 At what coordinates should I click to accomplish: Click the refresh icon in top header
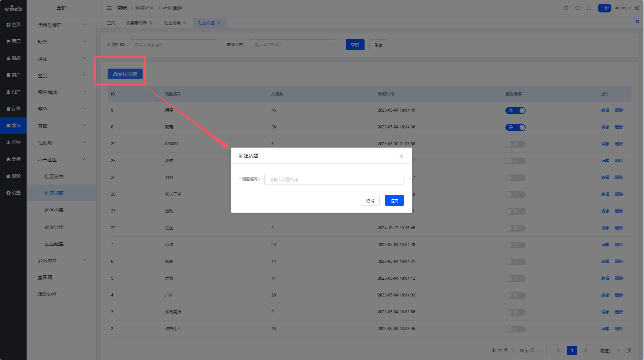click(566, 8)
